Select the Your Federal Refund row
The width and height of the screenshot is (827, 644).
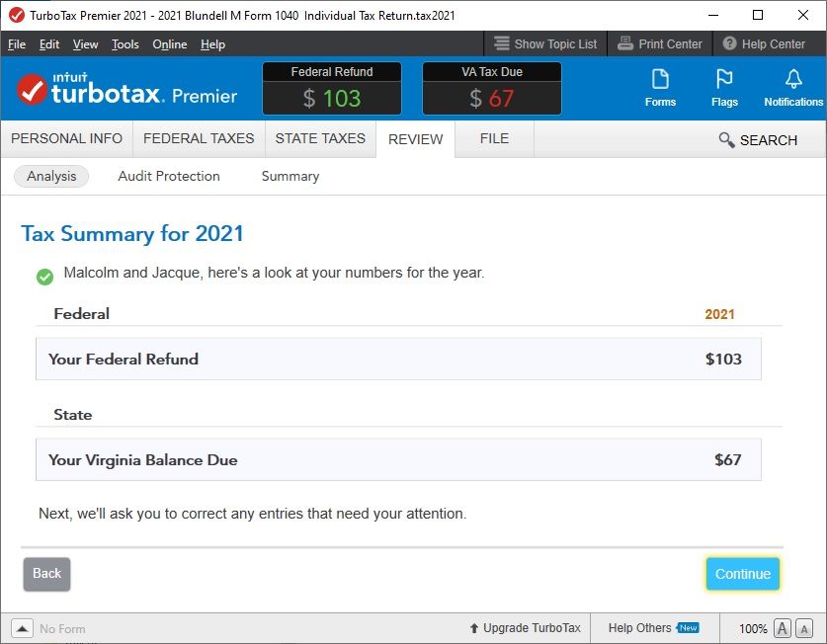click(x=398, y=359)
